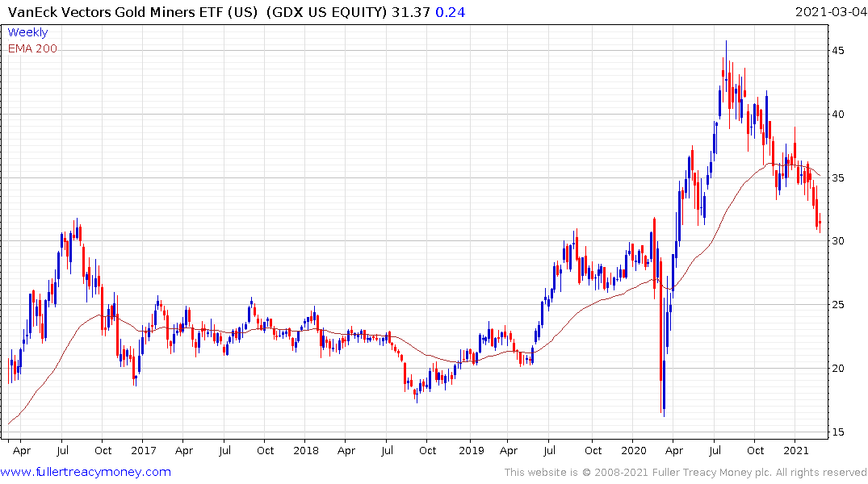Click the date 2021-03-04
The height and width of the screenshot is (484, 868).
pyautogui.click(x=830, y=12)
